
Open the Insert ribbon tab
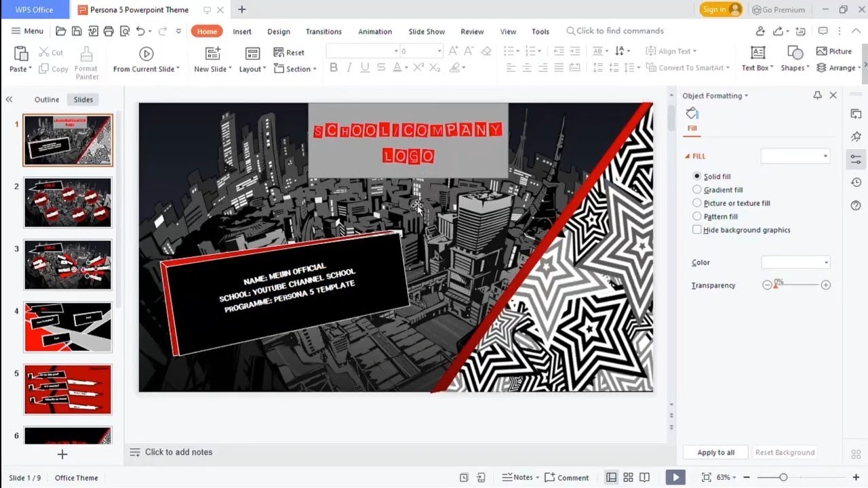[x=242, y=31]
